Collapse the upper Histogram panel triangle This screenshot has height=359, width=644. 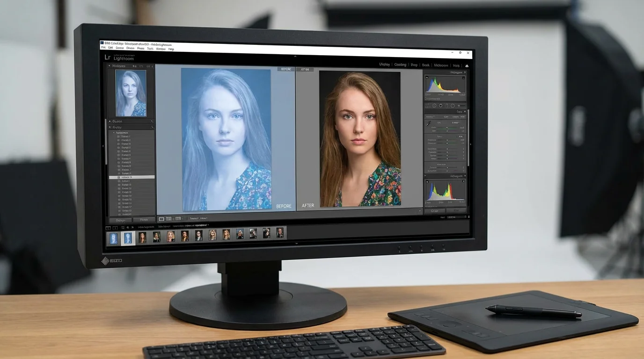pyautogui.click(x=465, y=72)
